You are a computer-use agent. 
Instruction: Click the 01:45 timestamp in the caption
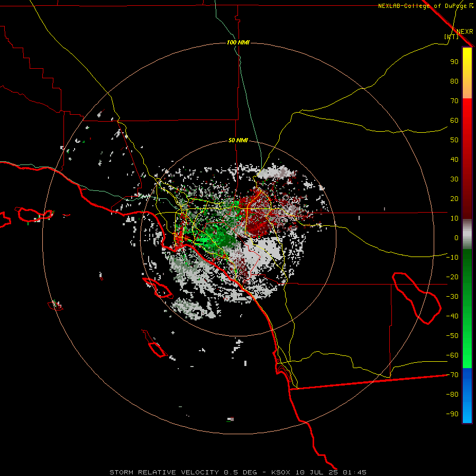[354, 472]
